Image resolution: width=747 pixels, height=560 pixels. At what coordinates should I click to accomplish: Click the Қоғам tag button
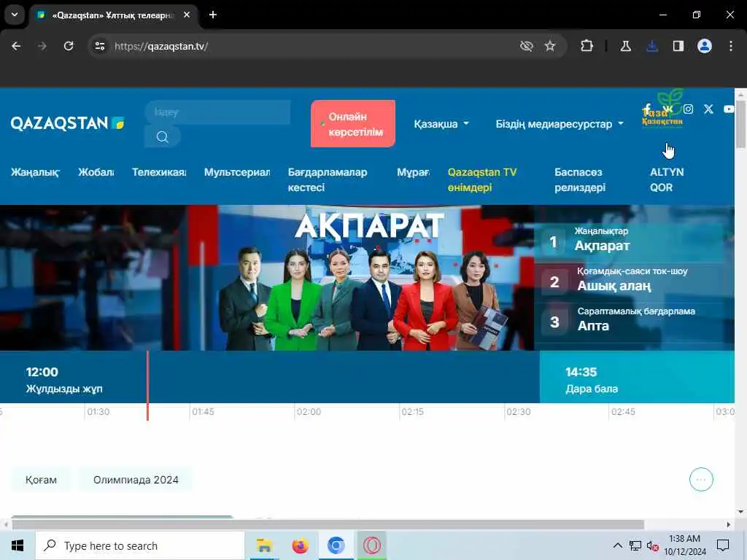click(41, 480)
